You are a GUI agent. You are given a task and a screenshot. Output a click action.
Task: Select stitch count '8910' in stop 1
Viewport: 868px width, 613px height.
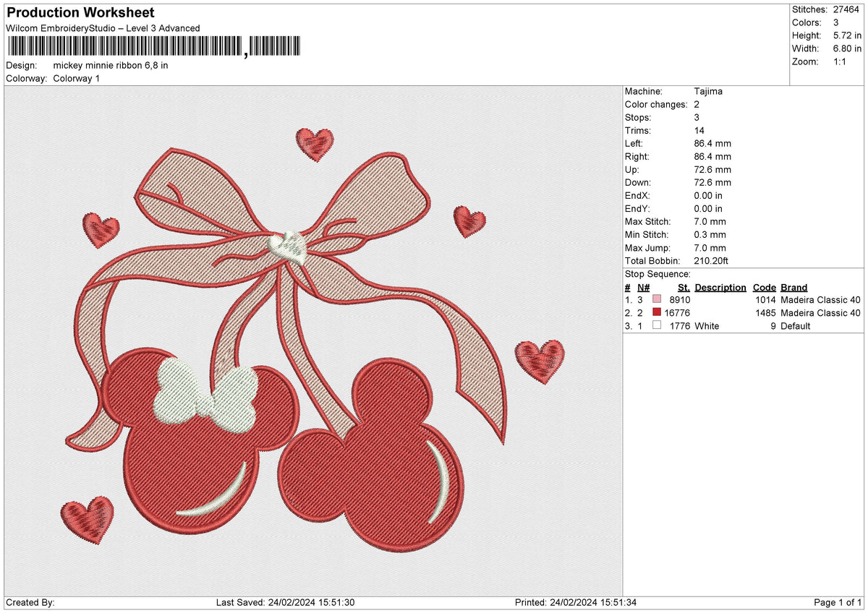(x=680, y=300)
